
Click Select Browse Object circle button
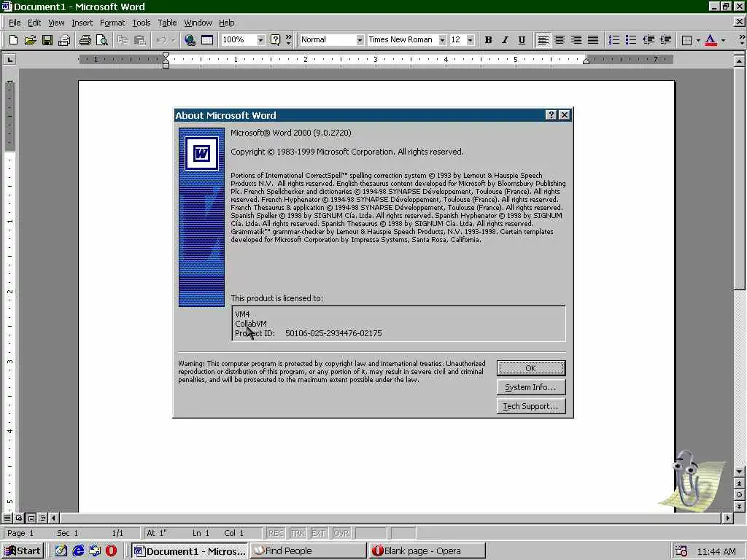click(740, 495)
